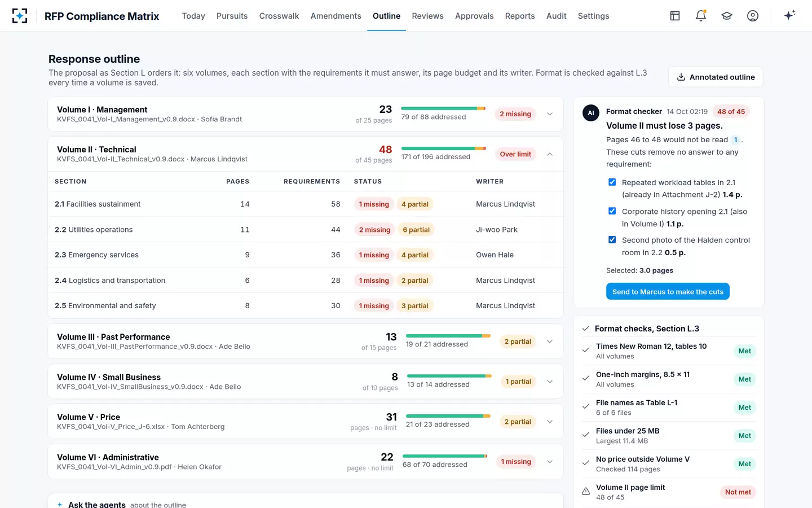Uncheck 'Corporate history opening 2.1' cut
Viewport: 812px width, 508px height.
(x=612, y=211)
